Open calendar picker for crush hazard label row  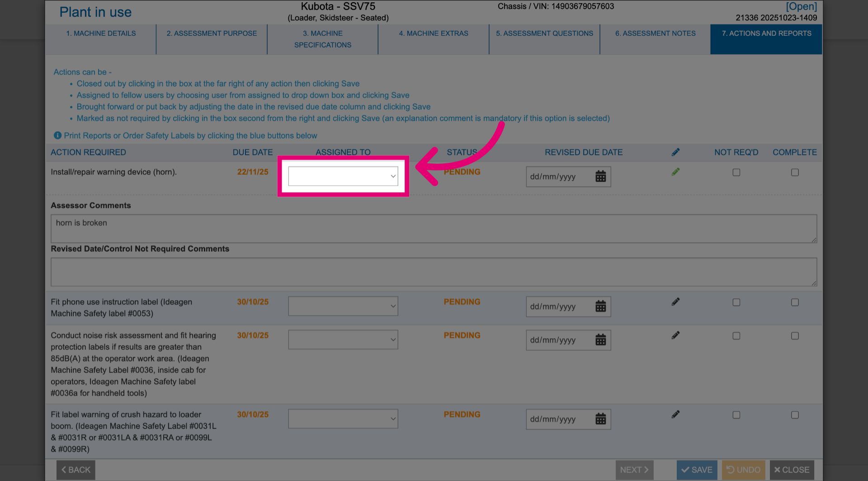600,419
